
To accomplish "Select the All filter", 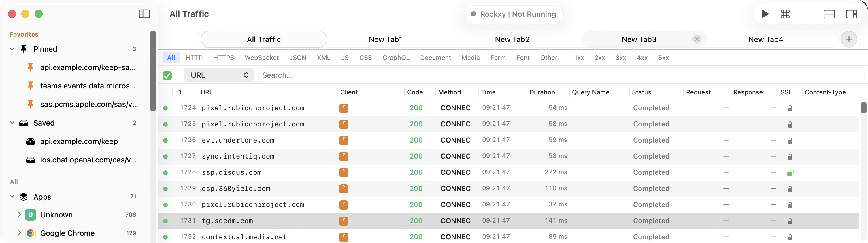I will point(171,58).
